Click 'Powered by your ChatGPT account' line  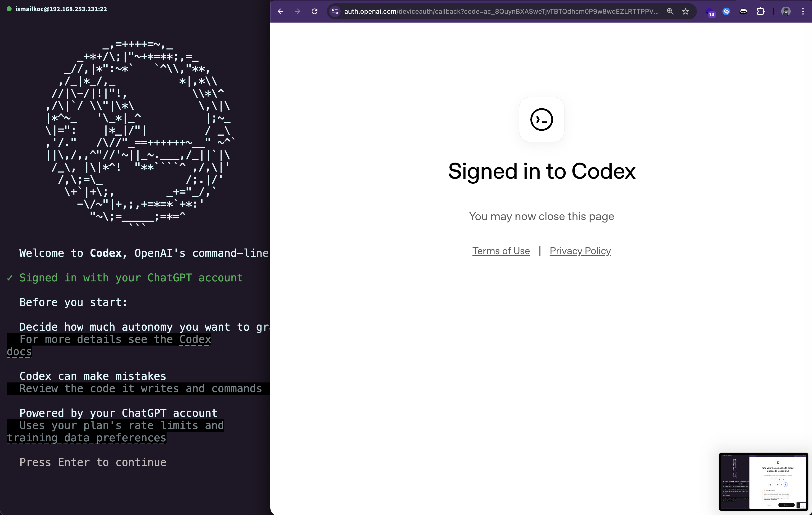tap(118, 413)
